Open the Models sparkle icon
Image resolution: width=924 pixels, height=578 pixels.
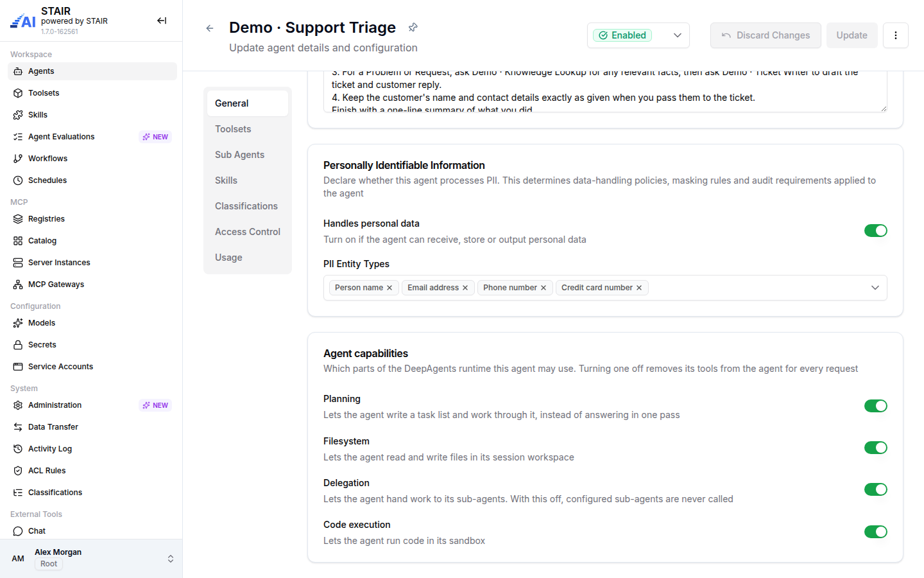coord(18,323)
